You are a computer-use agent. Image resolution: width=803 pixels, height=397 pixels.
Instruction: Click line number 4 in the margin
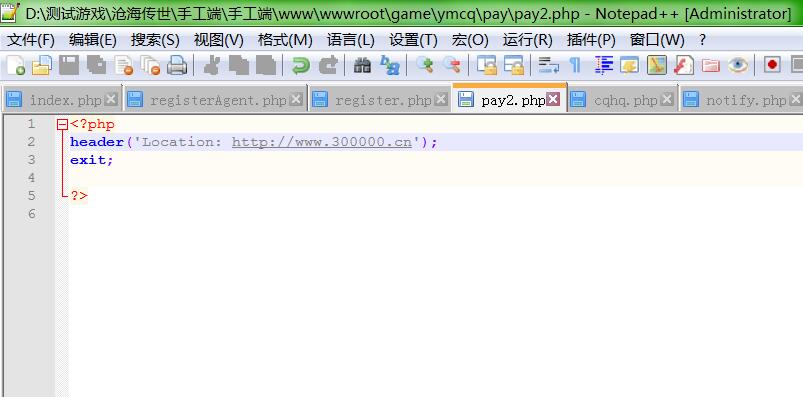pyautogui.click(x=32, y=178)
